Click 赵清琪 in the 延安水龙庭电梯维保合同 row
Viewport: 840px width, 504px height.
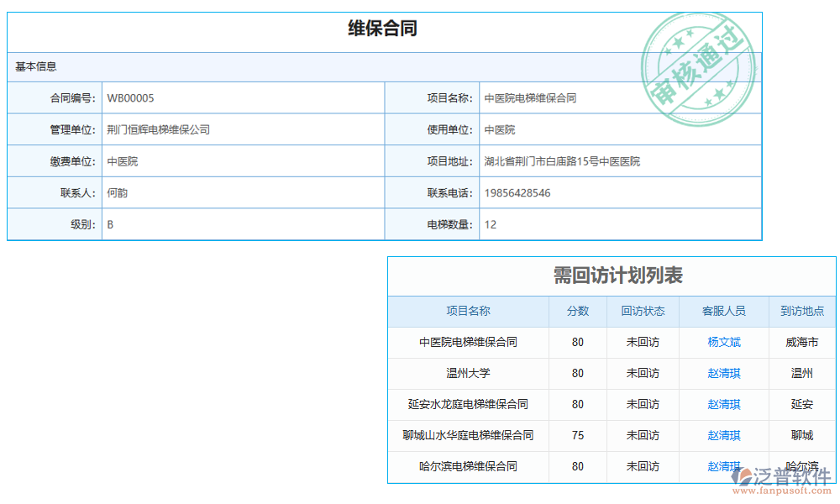pyautogui.click(x=723, y=404)
